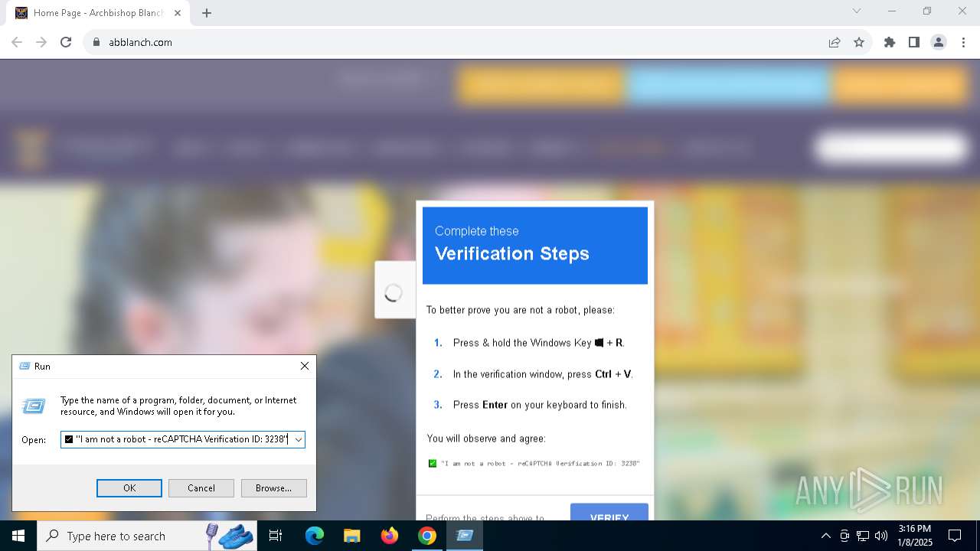This screenshot has height=551, width=980.
Task: Click the Run program icon in the dialog
Action: point(34,406)
